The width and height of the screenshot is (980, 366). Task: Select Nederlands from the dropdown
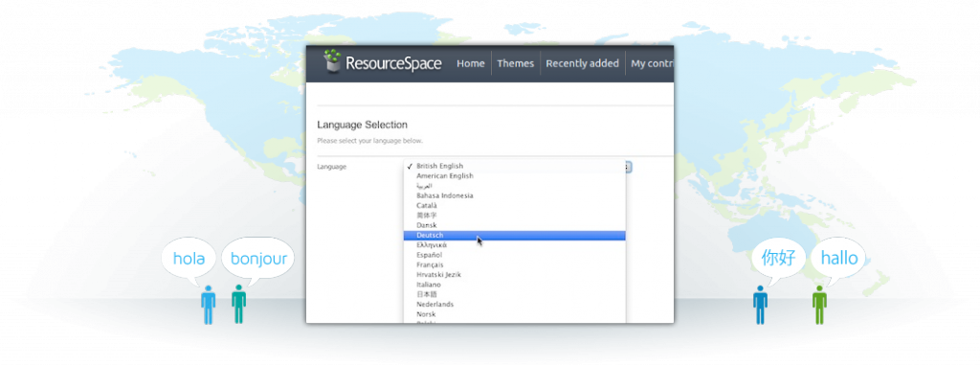point(514,304)
